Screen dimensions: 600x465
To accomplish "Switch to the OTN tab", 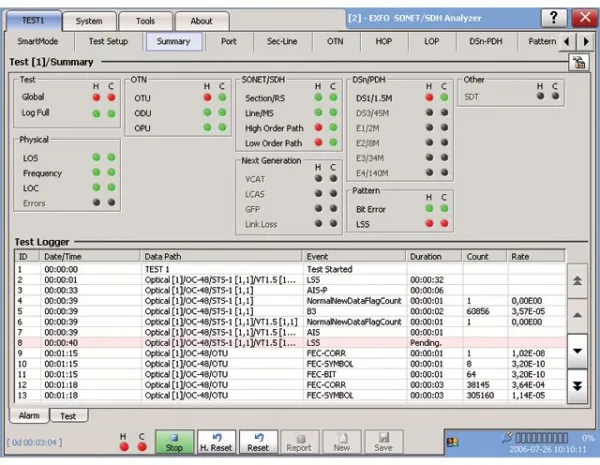I will pyautogui.click(x=335, y=42).
